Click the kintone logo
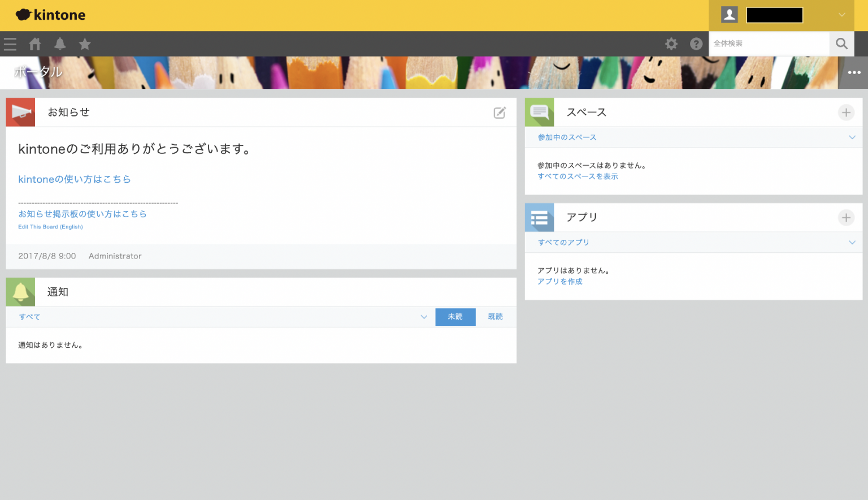This screenshot has height=500, width=868. pyautogui.click(x=50, y=15)
